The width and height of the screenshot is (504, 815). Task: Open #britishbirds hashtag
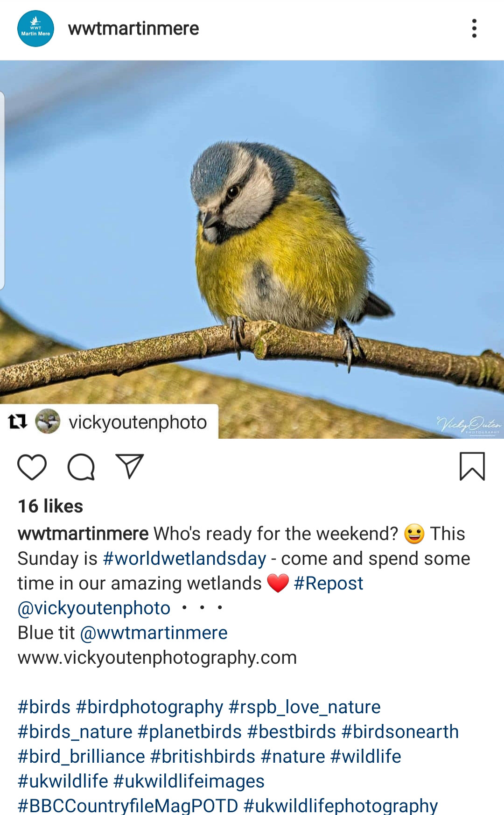coord(203,756)
